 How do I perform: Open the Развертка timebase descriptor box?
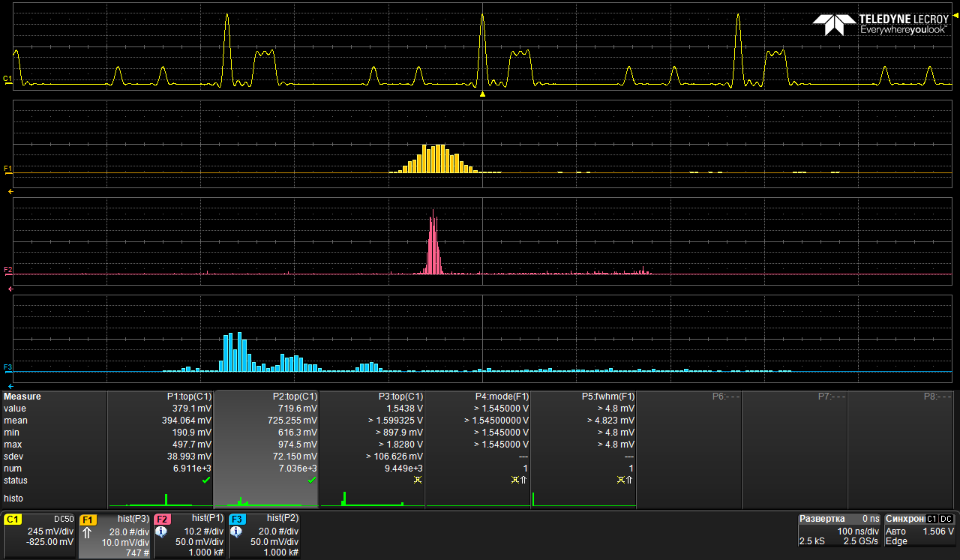(838, 530)
